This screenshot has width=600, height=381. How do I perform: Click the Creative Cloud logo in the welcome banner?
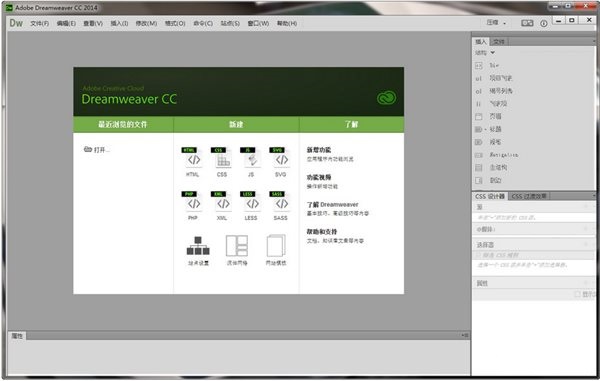click(386, 98)
